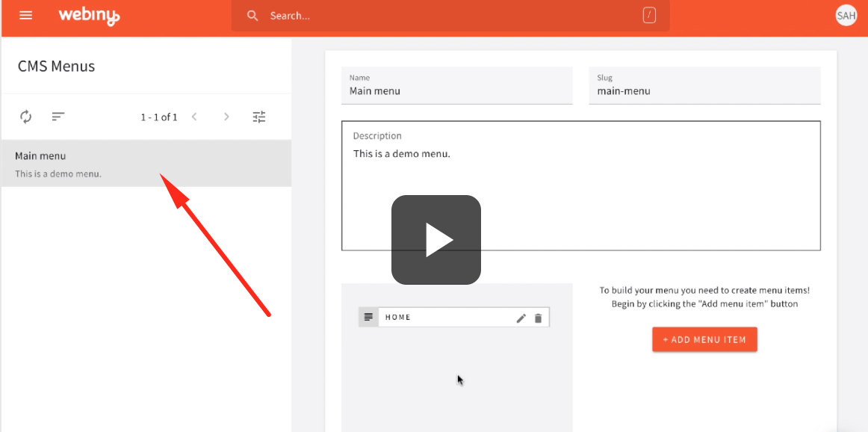868x432 pixels.
Task: Open the sort options icon
Action: coord(58,117)
